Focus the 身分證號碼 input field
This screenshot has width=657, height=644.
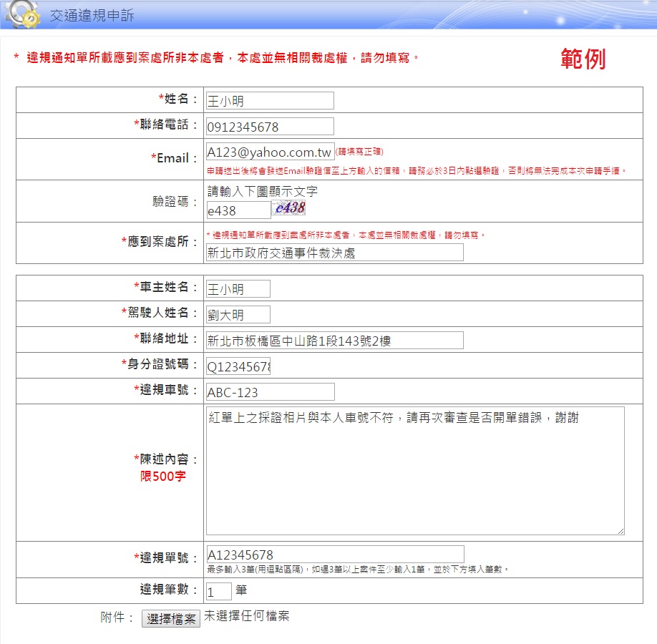pos(238,366)
